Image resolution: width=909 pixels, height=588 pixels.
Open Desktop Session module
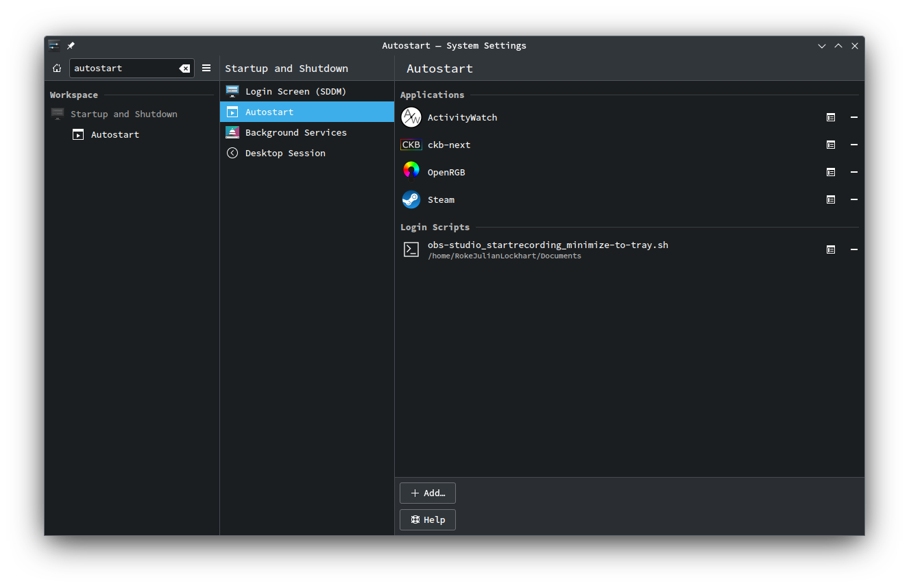click(x=307, y=153)
